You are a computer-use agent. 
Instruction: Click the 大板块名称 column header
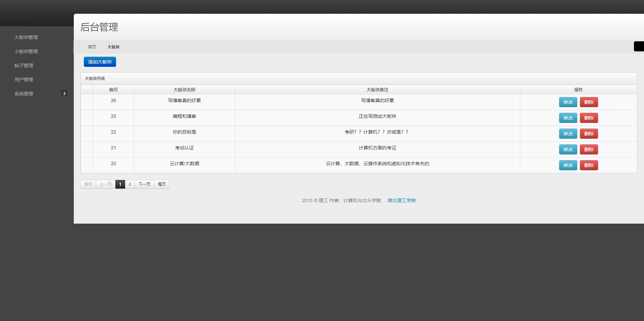point(184,90)
